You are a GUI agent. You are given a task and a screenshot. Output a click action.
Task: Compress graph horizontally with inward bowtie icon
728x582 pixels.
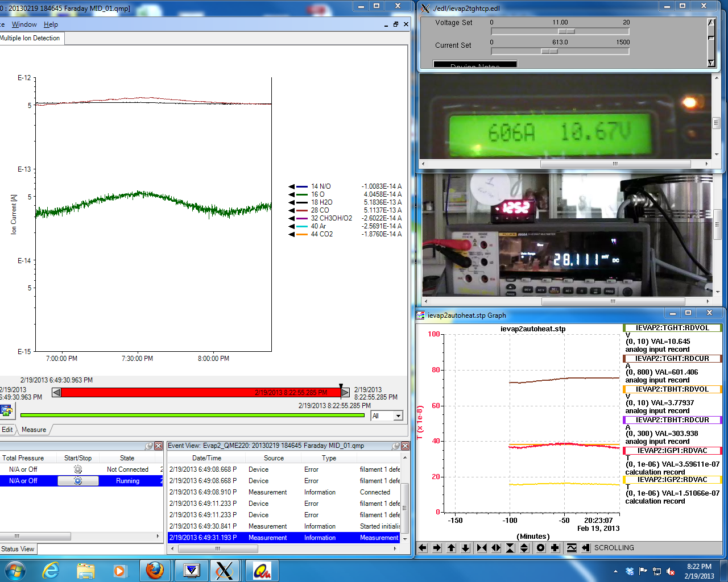482,548
